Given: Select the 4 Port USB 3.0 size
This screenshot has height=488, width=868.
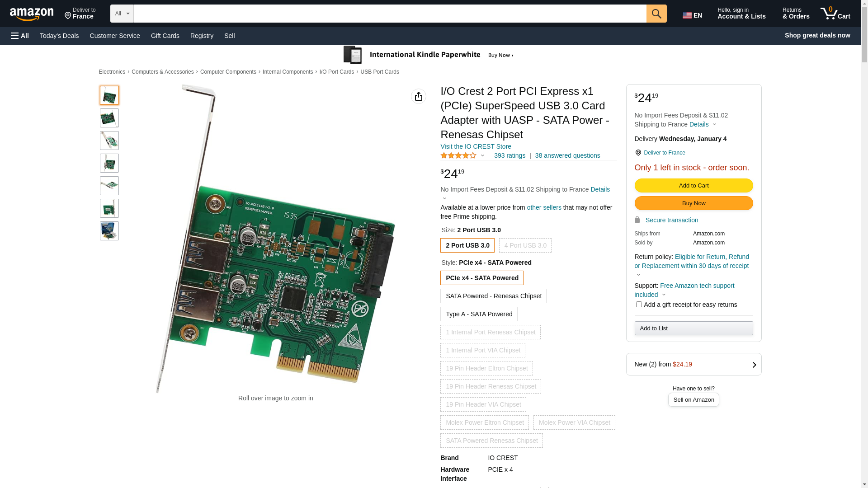Looking at the screenshot, I should coord(525,245).
